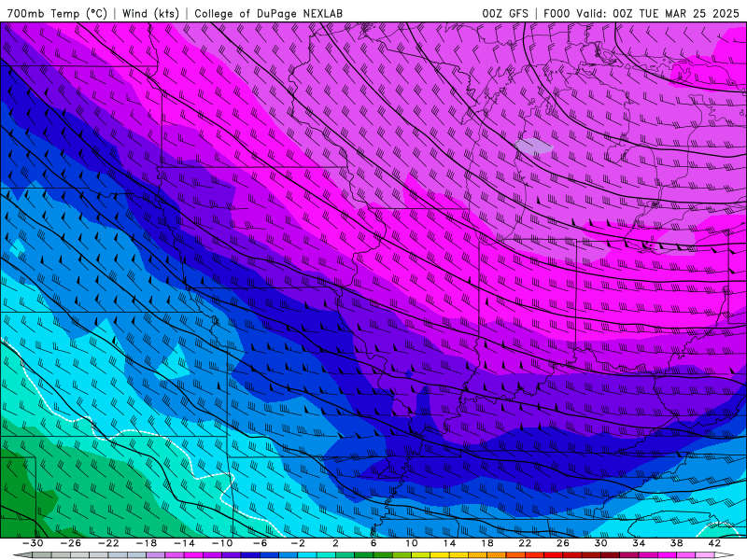Click the -6 value on the color scale
The width and height of the screenshot is (747, 560).
pyautogui.click(x=260, y=543)
